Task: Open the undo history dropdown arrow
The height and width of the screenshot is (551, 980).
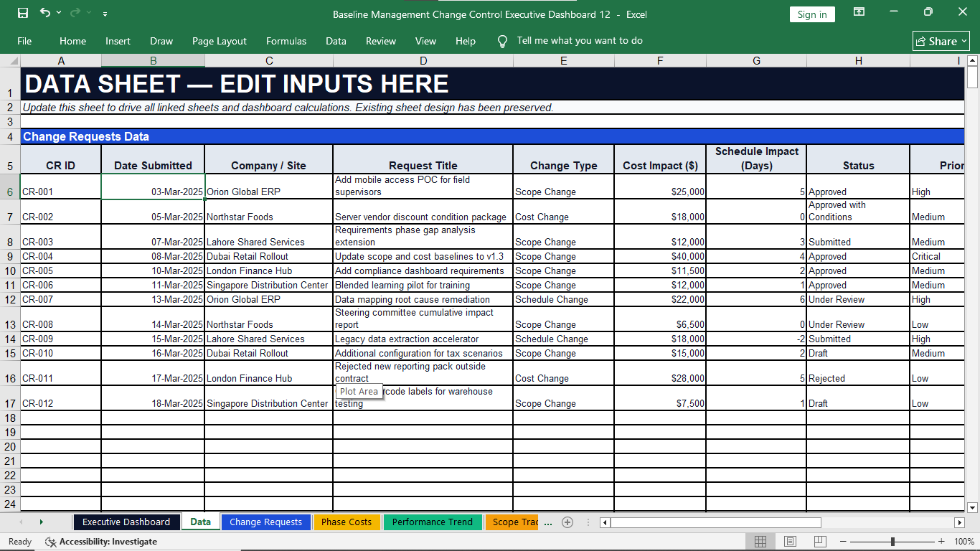Action: 59,13
